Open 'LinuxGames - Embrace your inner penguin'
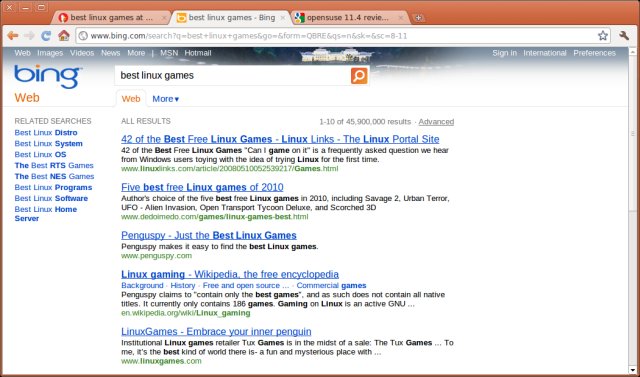This screenshot has height=377, width=640. [216, 332]
